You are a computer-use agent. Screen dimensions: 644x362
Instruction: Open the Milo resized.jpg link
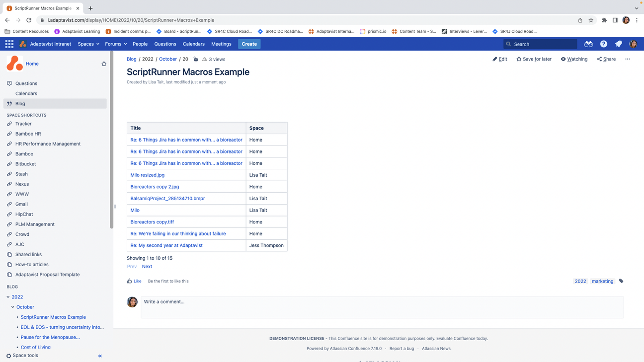(x=147, y=175)
